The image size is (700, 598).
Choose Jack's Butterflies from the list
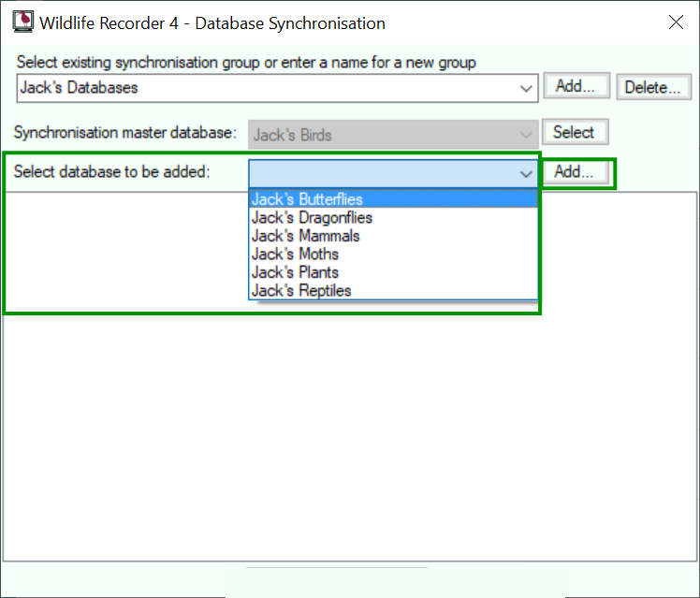point(393,199)
